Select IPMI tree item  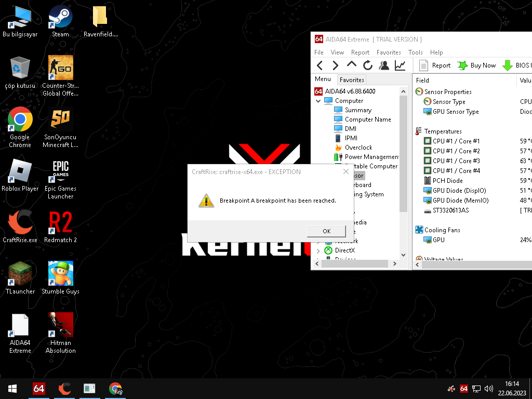coord(345,138)
